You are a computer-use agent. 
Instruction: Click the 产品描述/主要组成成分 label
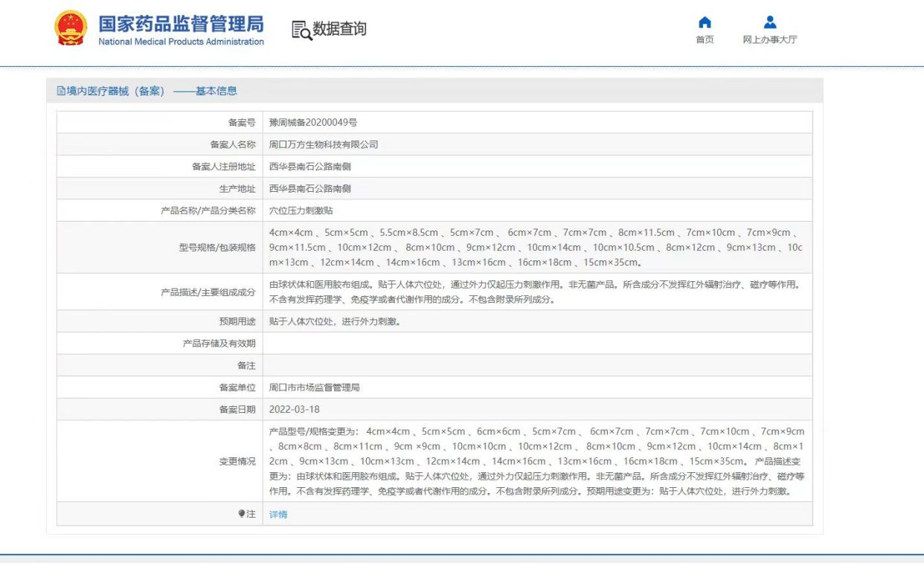point(208,292)
